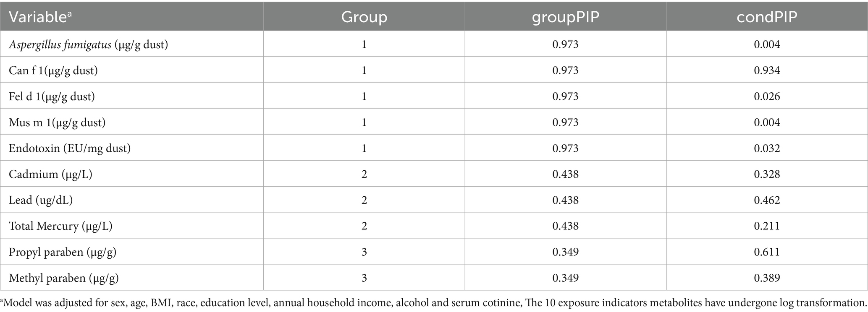Image resolution: width=868 pixels, height=312 pixels.
Task: Click the Propyl paraben variable cell
Action: tap(63, 252)
